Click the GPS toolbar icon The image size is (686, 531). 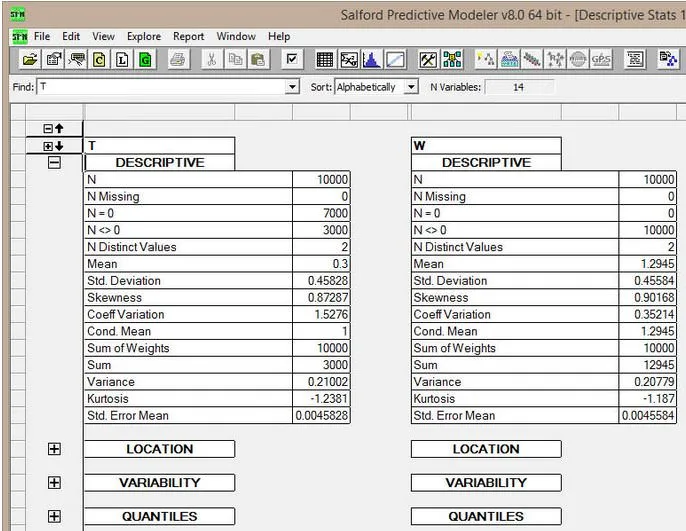pyautogui.click(x=601, y=59)
